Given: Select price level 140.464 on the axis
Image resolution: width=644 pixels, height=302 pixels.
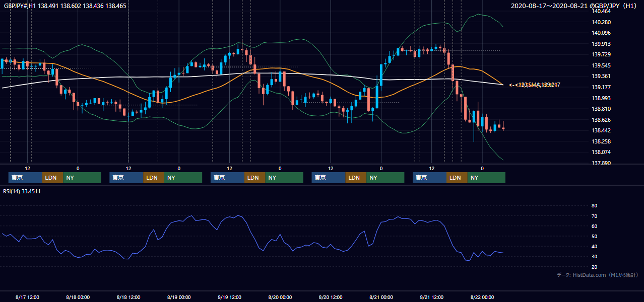Looking at the screenshot, I should point(602,11).
